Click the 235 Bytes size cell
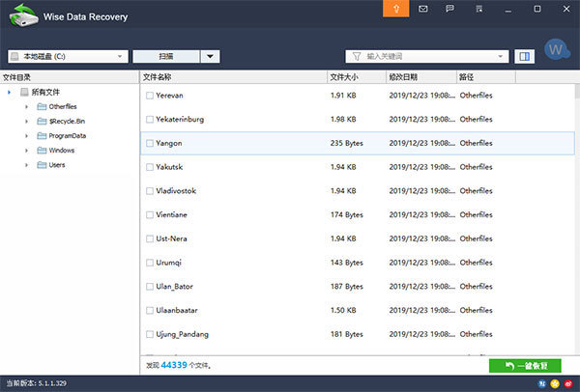This screenshot has width=580, height=392. [347, 143]
